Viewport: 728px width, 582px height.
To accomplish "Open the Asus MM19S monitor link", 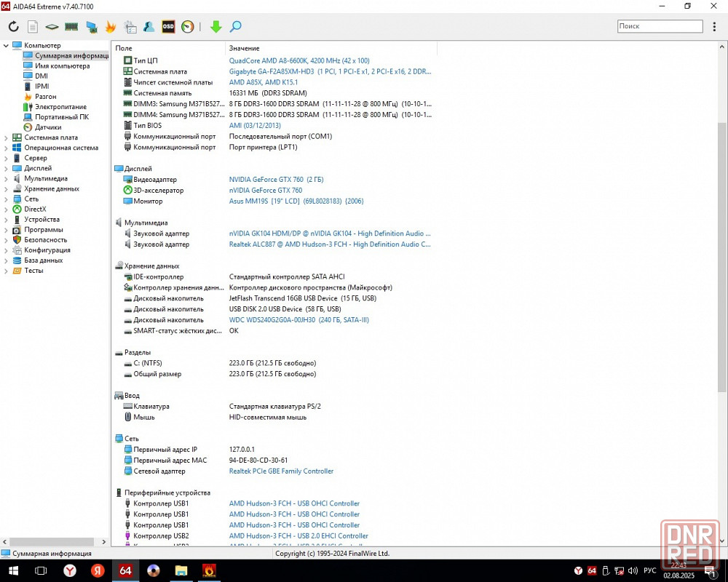I will click(x=296, y=201).
